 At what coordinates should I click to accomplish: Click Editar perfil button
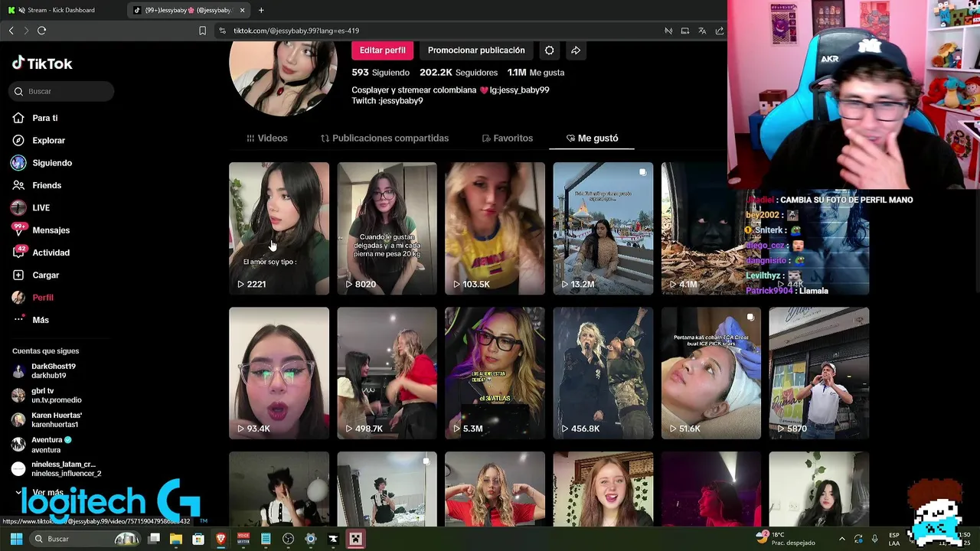point(382,51)
